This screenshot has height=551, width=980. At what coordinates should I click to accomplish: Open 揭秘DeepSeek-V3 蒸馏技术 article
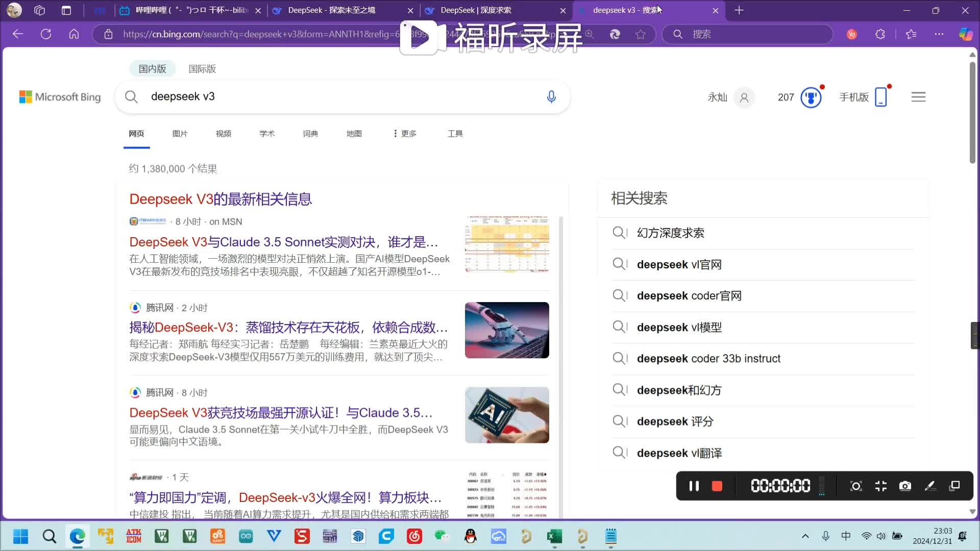pos(288,327)
